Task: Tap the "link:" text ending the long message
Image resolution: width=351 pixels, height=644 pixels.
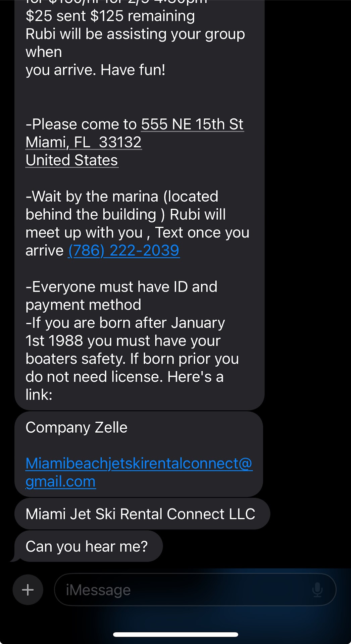Action: [x=39, y=395]
